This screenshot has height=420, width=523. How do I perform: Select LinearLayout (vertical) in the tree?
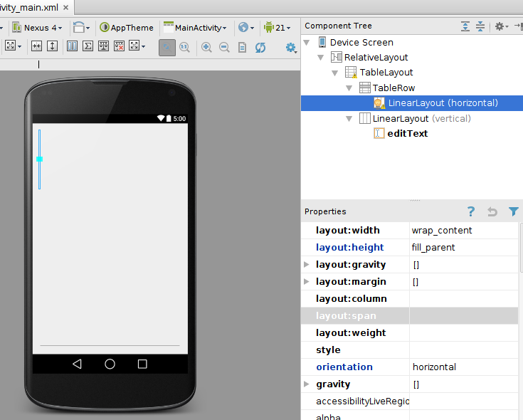421,118
